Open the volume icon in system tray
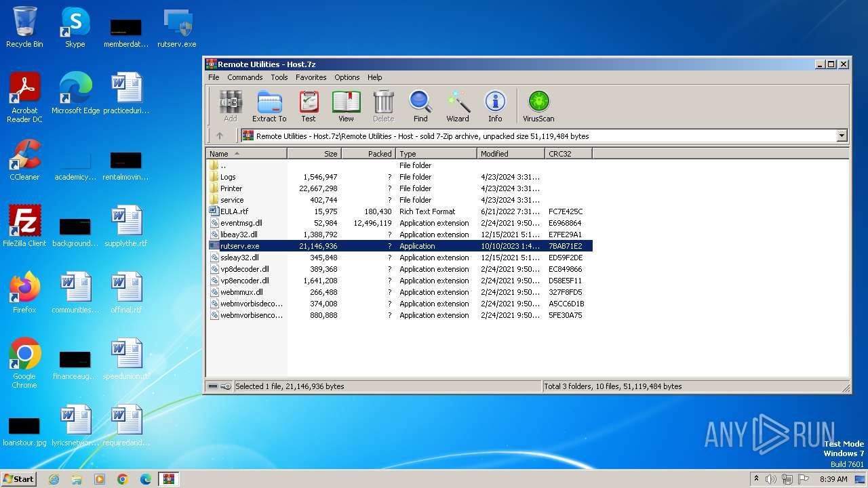 click(771, 479)
